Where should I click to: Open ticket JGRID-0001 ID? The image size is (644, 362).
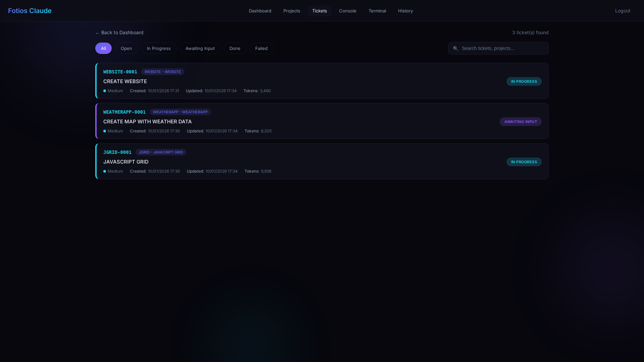coord(117,152)
